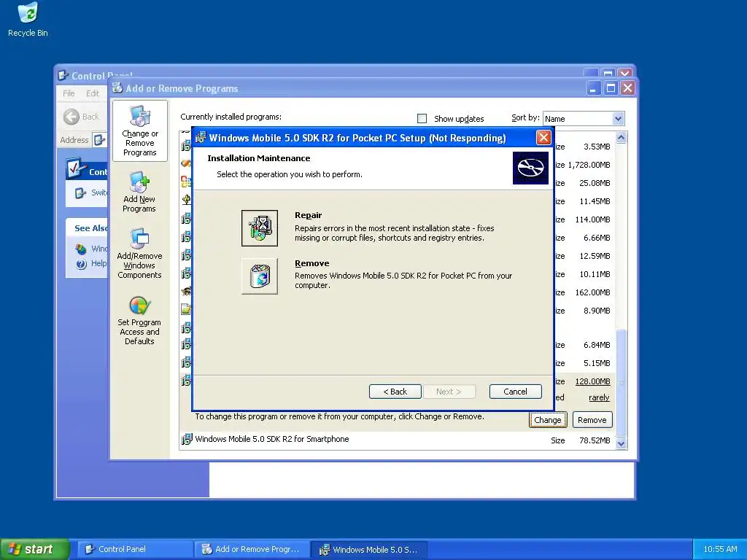Click the Repair operation icon
This screenshot has height=560, width=747.
coord(260,228)
